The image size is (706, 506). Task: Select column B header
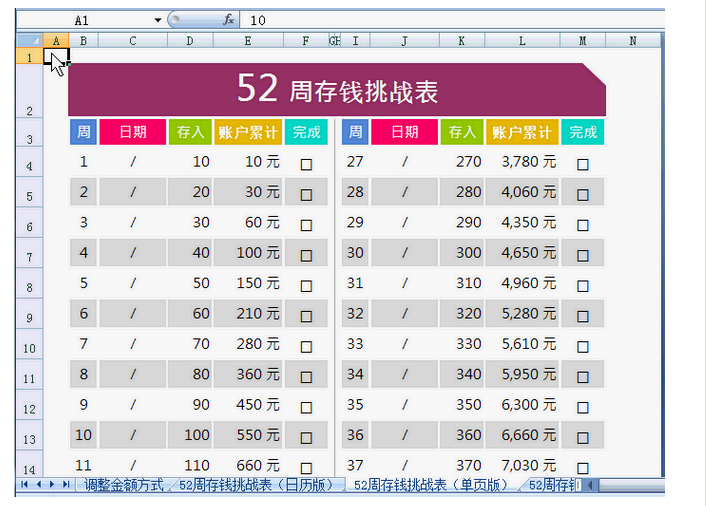click(83, 41)
